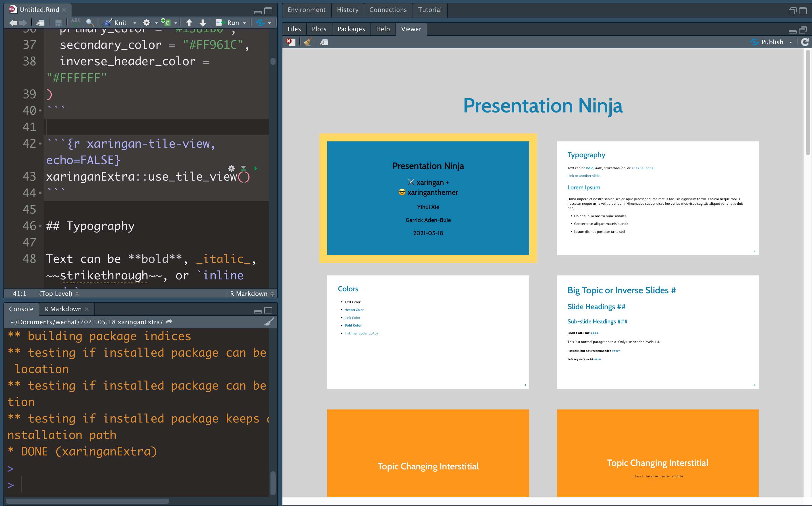812x506 pixels.
Task: Open Find/Replace with the magnifier icon
Action: 89,23
